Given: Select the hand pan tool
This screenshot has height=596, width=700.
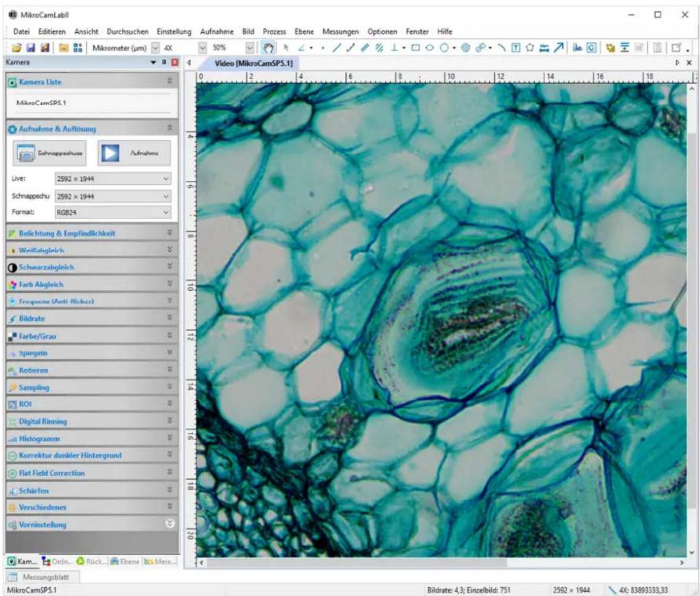Looking at the screenshot, I should pos(268,48).
